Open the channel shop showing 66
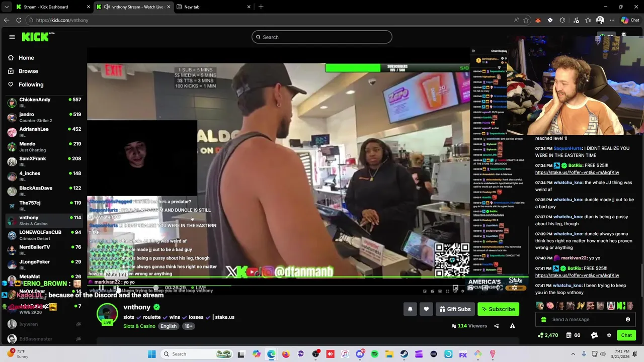 [x=573, y=335]
